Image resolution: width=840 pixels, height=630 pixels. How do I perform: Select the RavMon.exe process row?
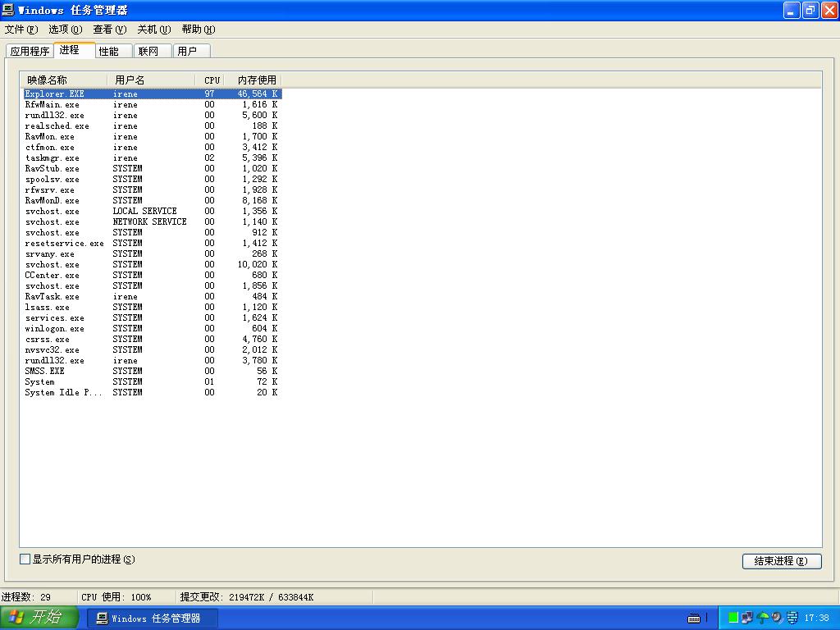(x=152, y=137)
